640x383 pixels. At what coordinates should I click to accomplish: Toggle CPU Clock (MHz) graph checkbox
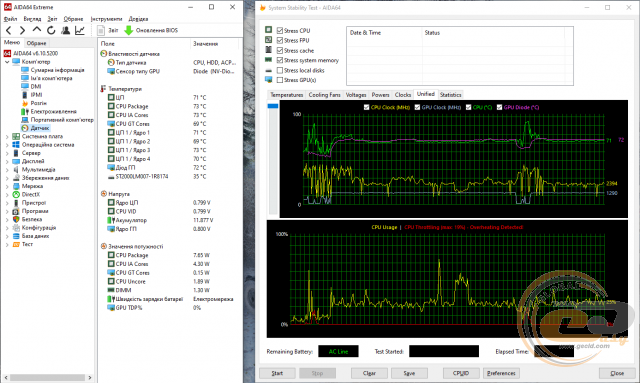[x=367, y=107]
